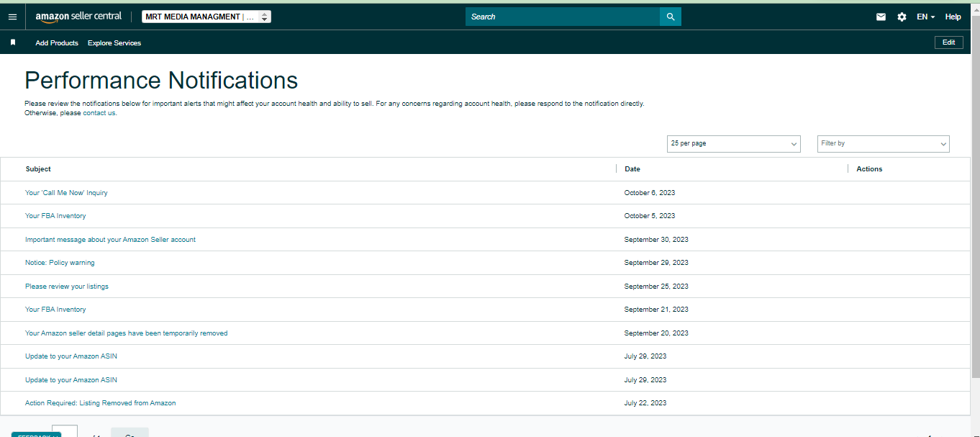The height and width of the screenshot is (437, 980).
Task: Open the 'Filter by' dropdown
Action: click(884, 144)
